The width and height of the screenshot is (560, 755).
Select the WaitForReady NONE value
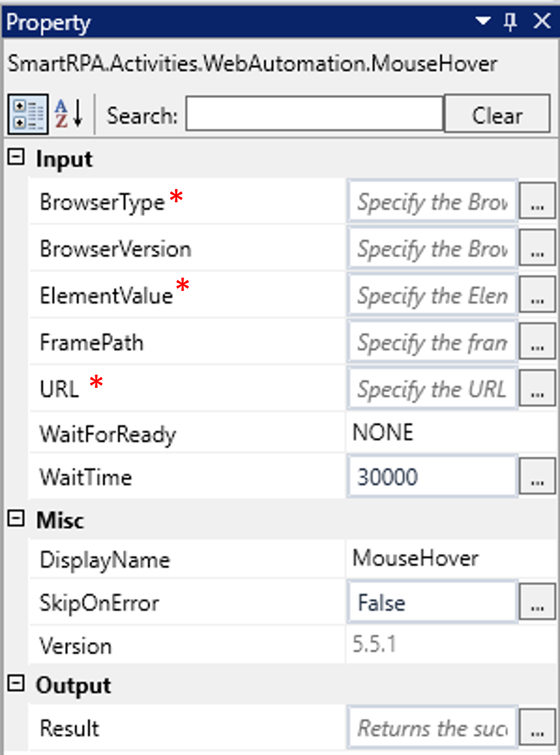[x=449, y=432]
